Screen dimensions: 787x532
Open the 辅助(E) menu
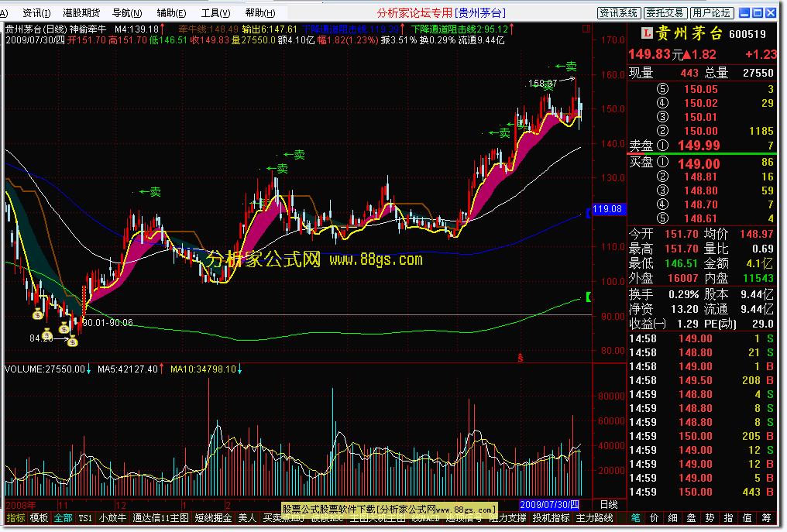171,12
